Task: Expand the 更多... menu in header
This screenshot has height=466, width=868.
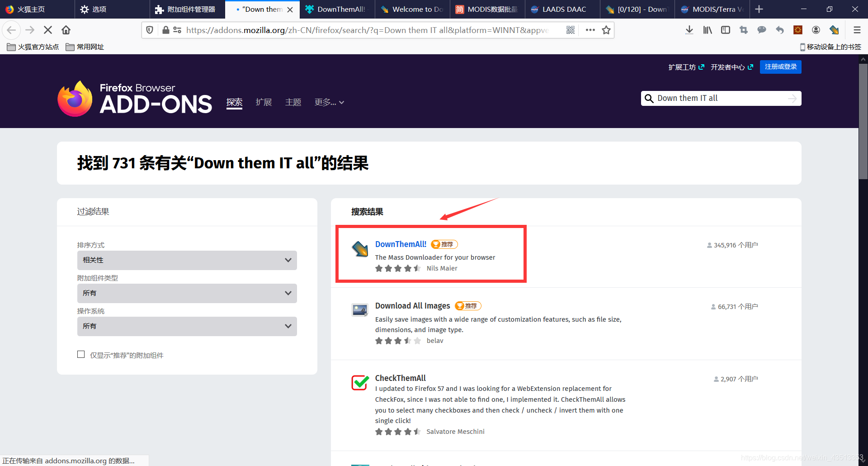Action: pyautogui.click(x=330, y=102)
